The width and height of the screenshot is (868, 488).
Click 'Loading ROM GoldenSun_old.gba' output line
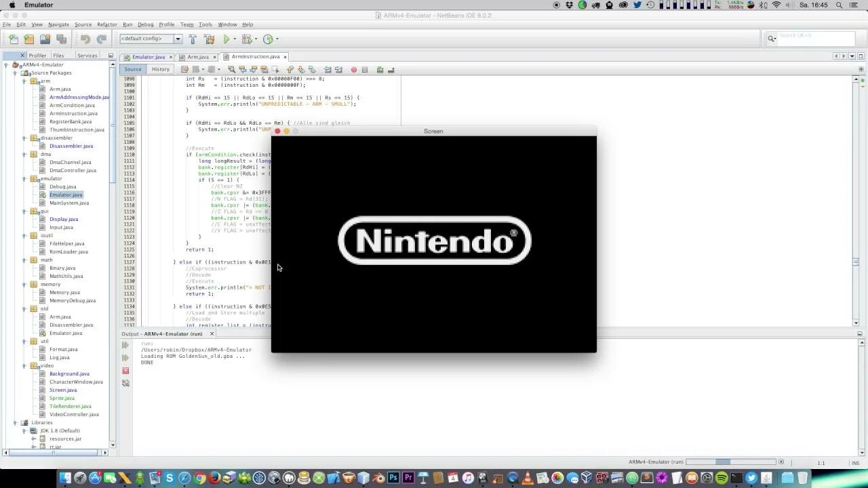tap(193, 356)
